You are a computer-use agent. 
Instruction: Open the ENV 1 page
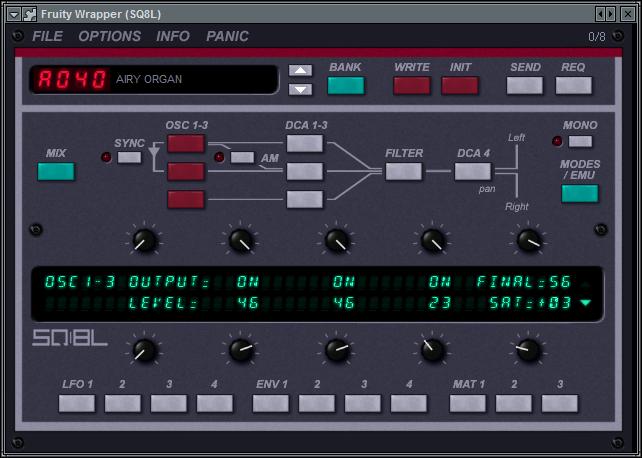pyautogui.click(x=271, y=404)
